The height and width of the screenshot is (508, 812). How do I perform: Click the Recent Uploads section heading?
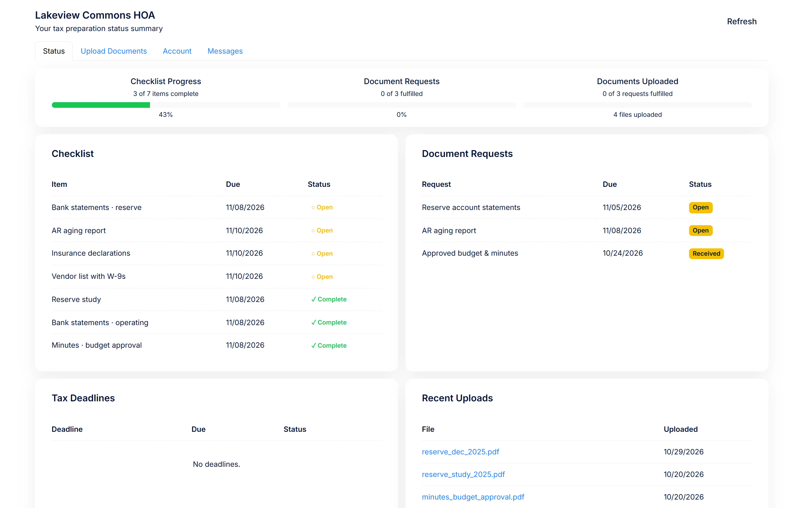(457, 398)
